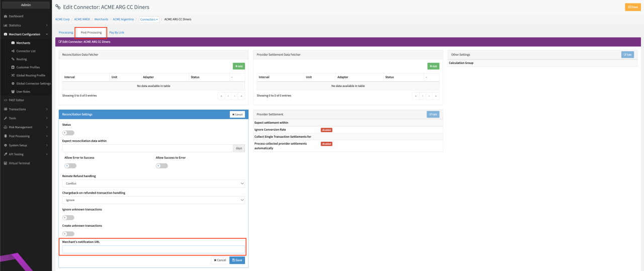The width and height of the screenshot is (644, 271).
Task: Open the User Roles sidebar item
Action: click(x=23, y=92)
